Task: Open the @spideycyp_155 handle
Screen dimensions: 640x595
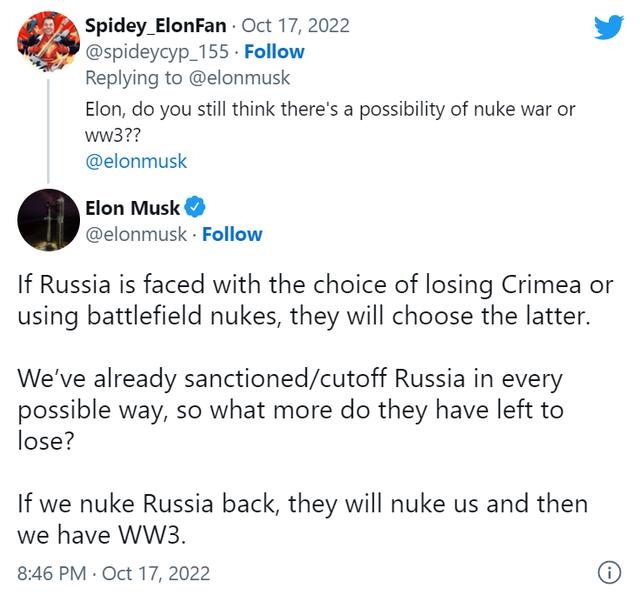Action: tap(157, 52)
